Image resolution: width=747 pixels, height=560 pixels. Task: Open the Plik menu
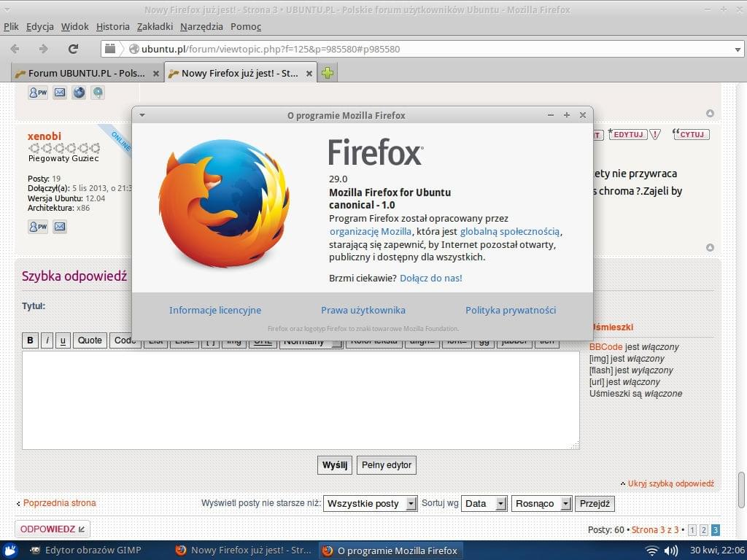pyautogui.click(x=11, y=27)
